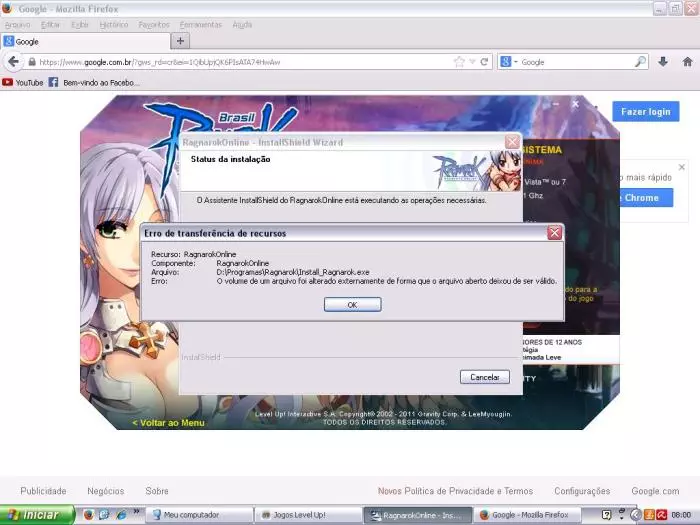Click the Cancelar button in InstallShield Wizard
Viewport: 700px width, 525px height.
[x=484, y=377]
